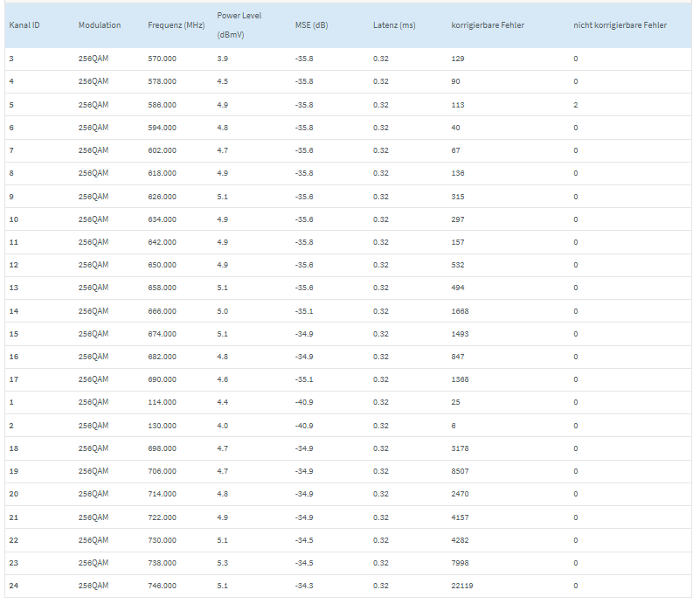Select frequency cell 634.000
Image resolution: width=700 pixels, height=604 pixels.
click(x=162, y=219)
